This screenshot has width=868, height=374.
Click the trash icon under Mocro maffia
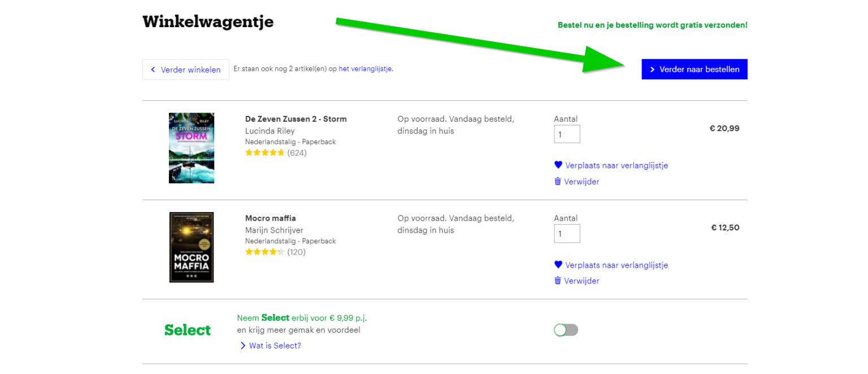pyautogui.click(x=558, y=281)
